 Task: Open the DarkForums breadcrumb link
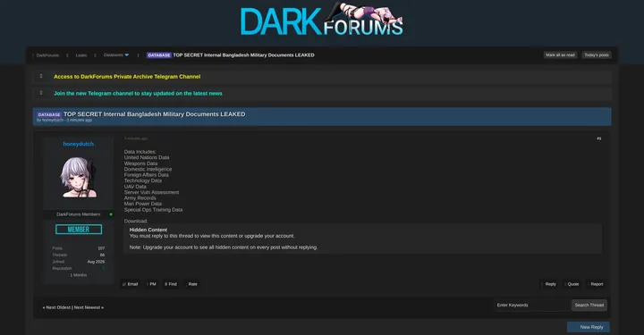(x=47, y=55)
